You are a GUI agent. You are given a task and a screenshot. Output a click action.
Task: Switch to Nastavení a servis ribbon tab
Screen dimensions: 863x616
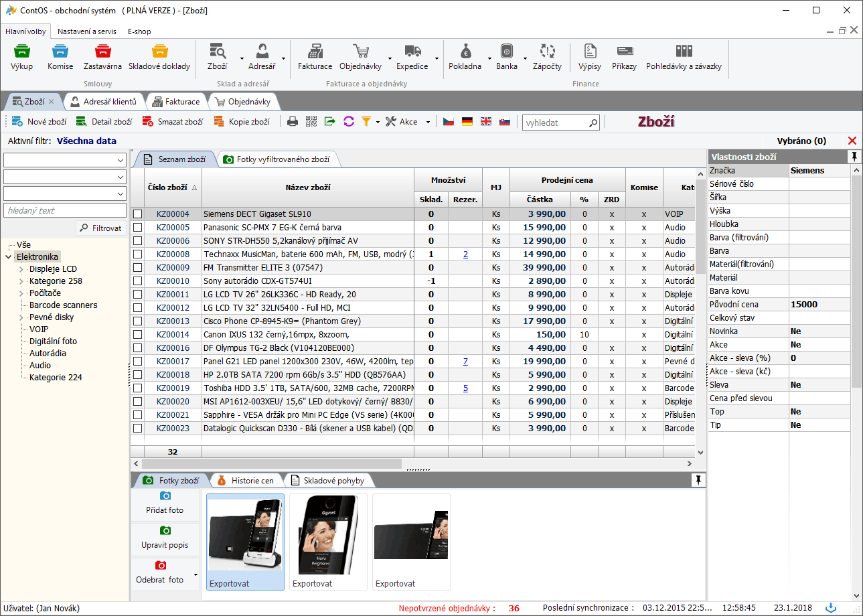87,31
